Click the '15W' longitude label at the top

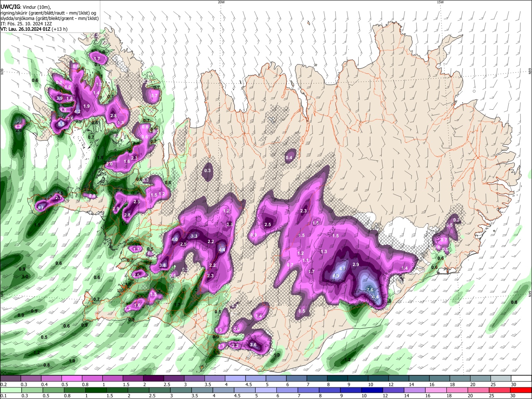point(440,2)
